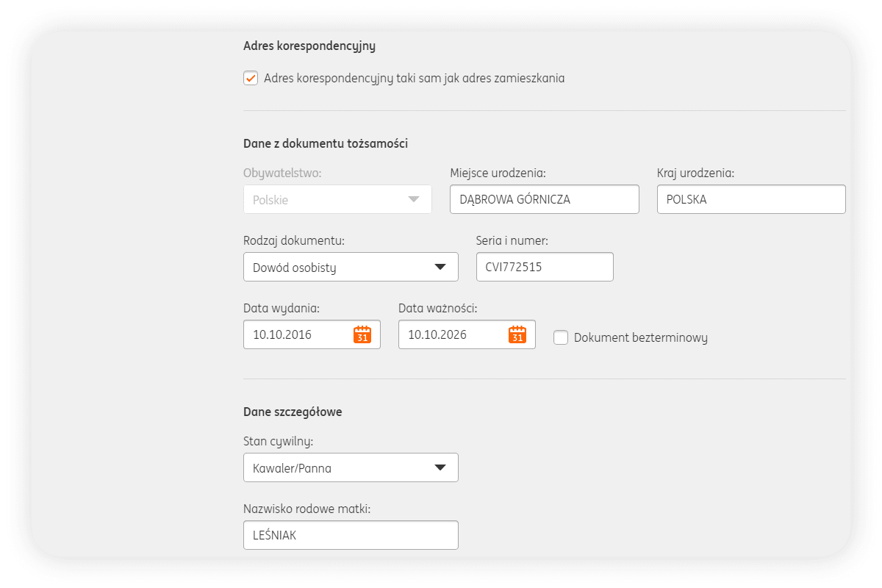Focus the Nazwisko rodowe matki field
882x588 pixels.
(351, 535)
